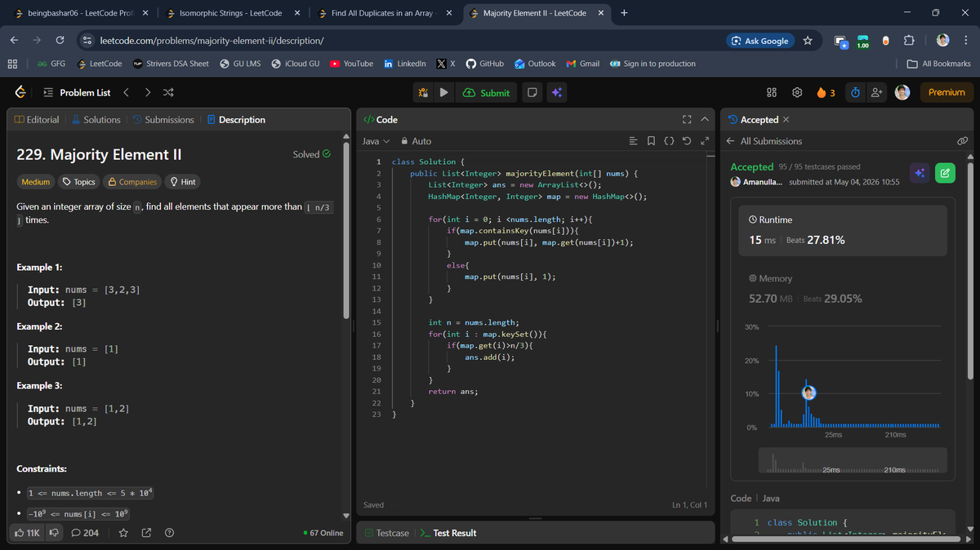The image size is (980, 550).
Task: Format the code with align icon
Action: click(633, 141)
